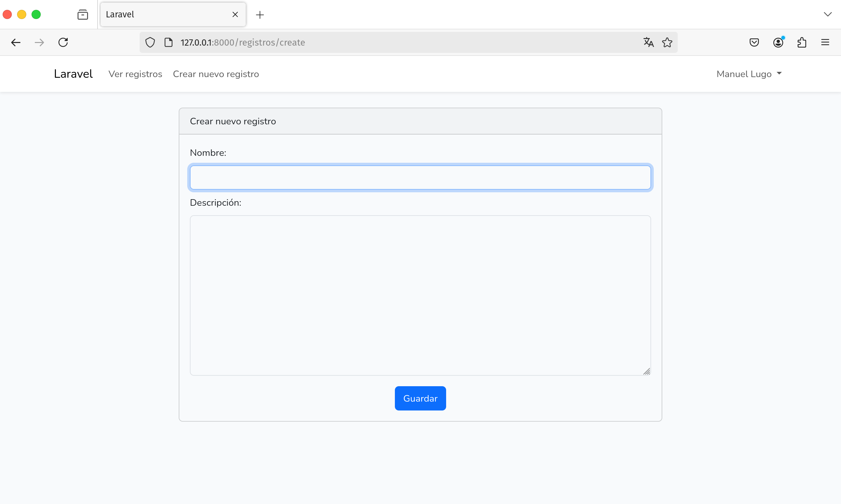
Task: Open the extensions puzzle icon
Action: click(802, 42)
